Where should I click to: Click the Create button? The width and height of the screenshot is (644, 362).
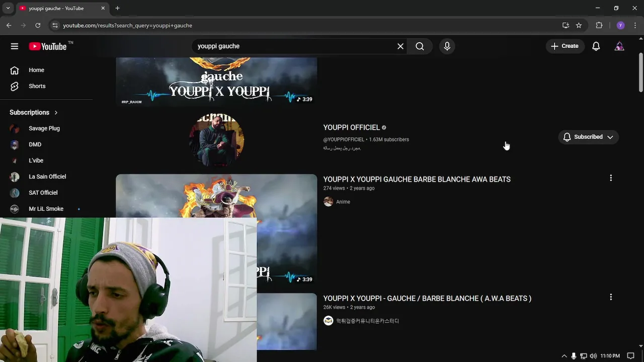pos(565,46)
